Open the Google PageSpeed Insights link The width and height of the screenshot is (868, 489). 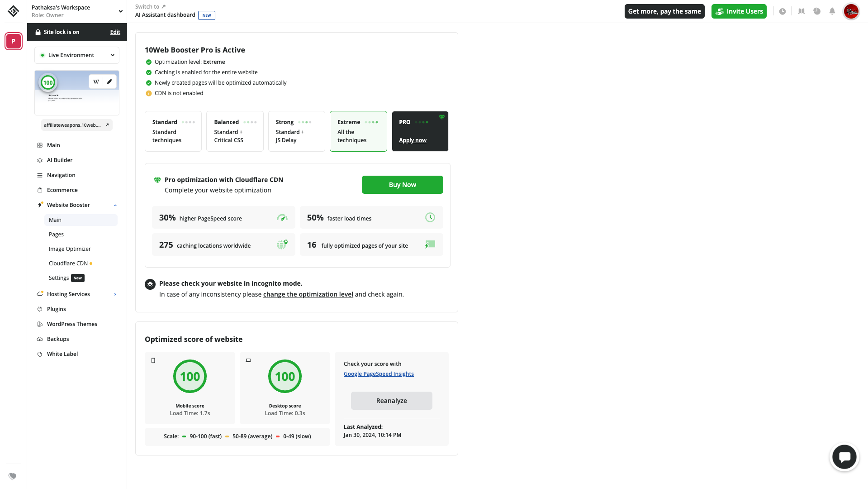(379, 374)
